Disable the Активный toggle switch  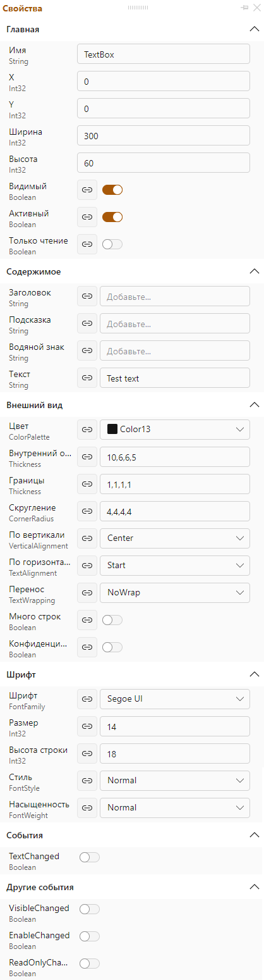(x=112, y=217)
